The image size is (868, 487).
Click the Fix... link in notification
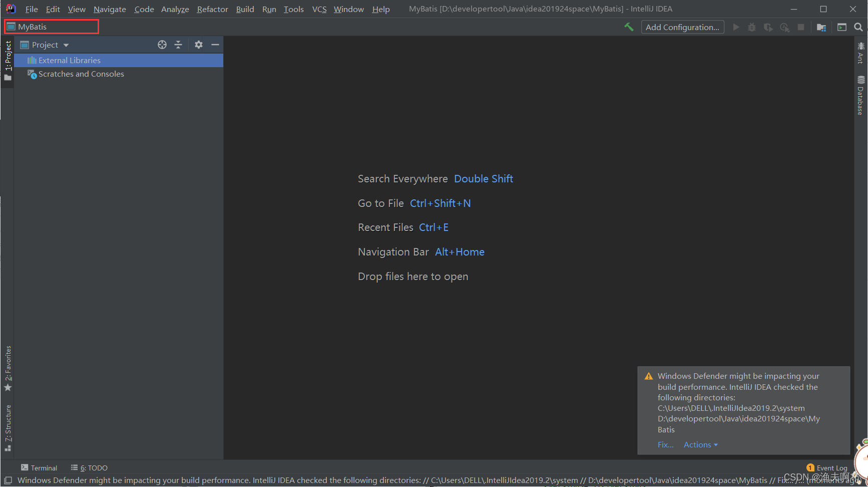coord(665,444)
